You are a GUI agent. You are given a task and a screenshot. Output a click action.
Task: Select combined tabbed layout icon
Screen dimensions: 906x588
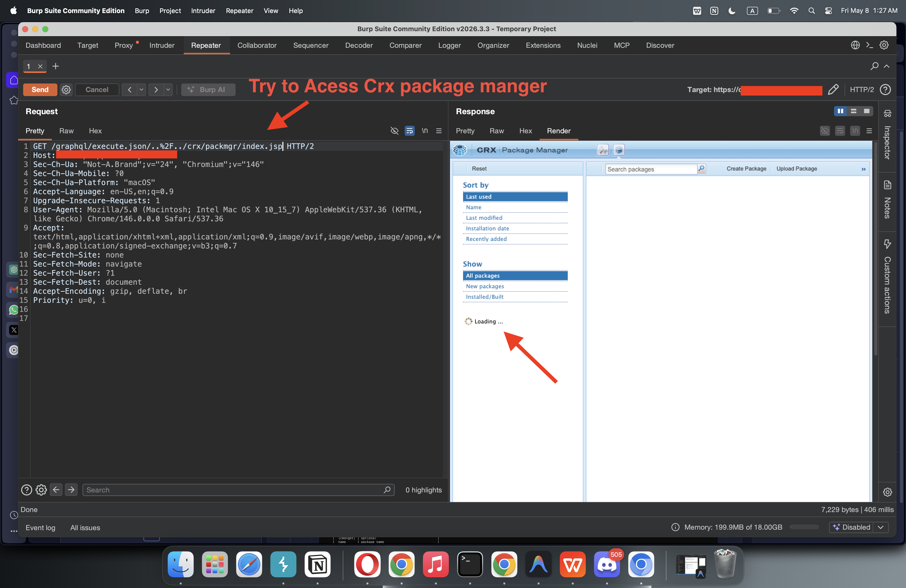(x=866, y=111)
